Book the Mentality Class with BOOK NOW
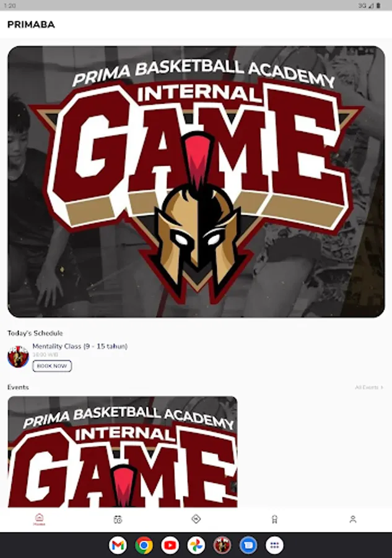Viewport: 392px width, 558px height. 52,366
